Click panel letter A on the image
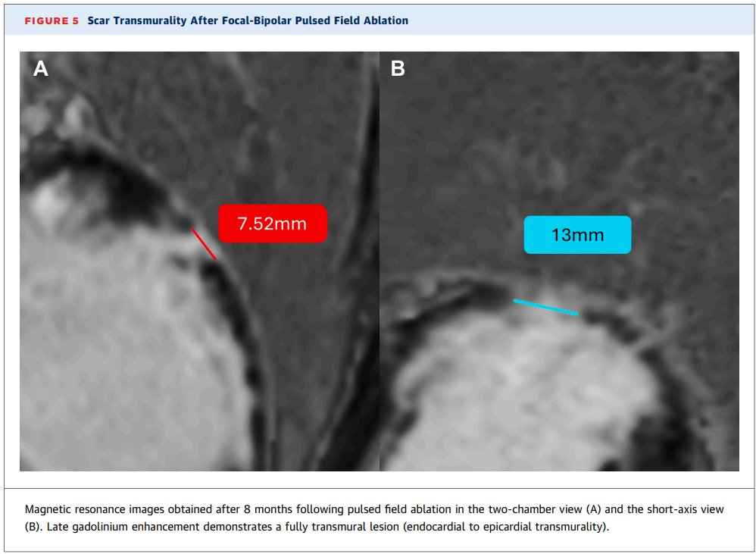756x554 pixels. tap(40, 68)
